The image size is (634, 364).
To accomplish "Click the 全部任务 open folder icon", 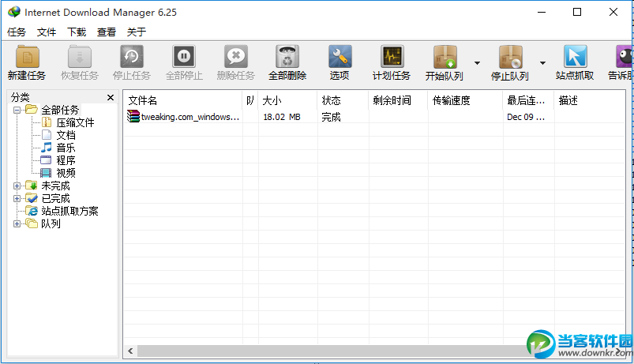I will (x=32, y=109).
